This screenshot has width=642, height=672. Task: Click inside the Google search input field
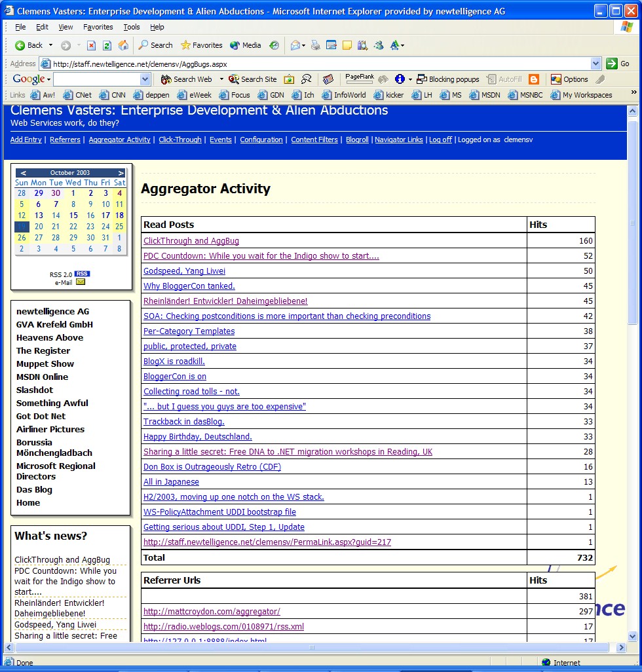tap(97, 79)
